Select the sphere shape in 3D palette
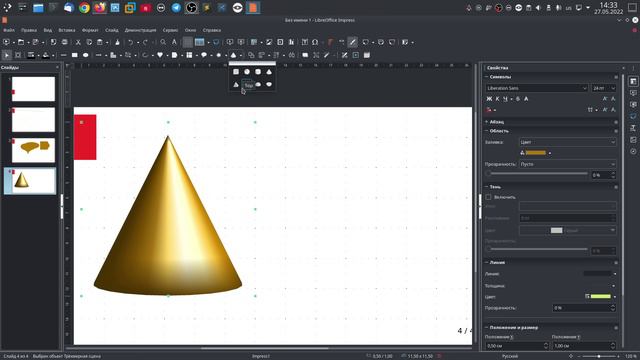The image size is (640, 360). [x=247, y=72]
